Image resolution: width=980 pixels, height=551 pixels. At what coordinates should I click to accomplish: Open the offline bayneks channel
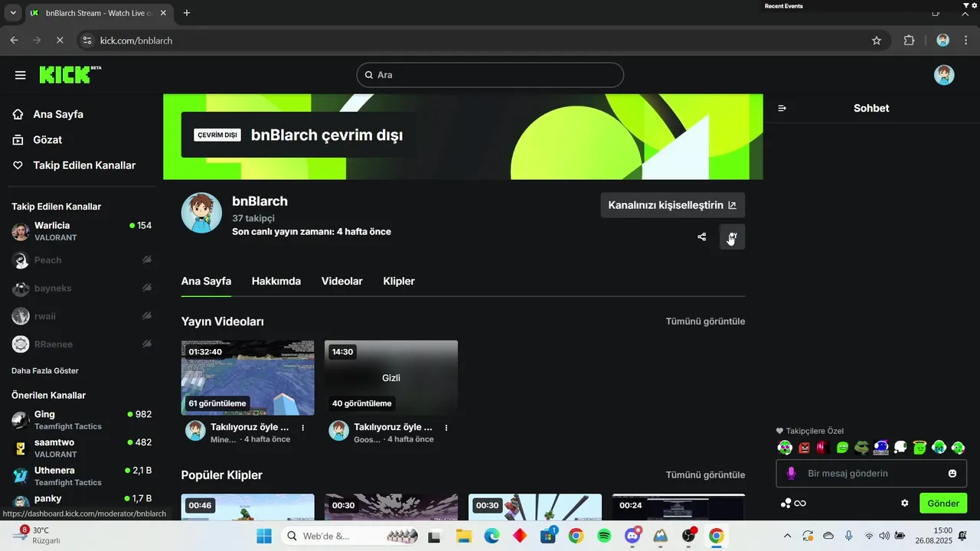coord(81,289)
